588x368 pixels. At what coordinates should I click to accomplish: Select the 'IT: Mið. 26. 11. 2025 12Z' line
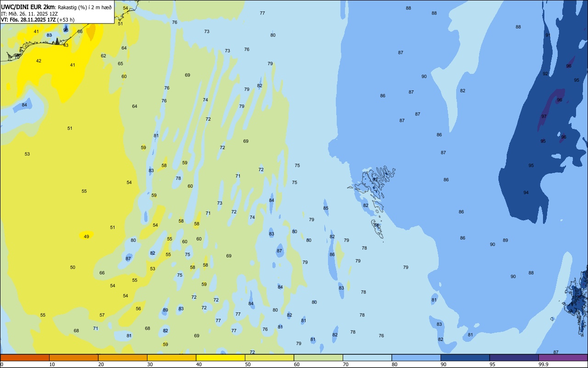coord(29,14)
